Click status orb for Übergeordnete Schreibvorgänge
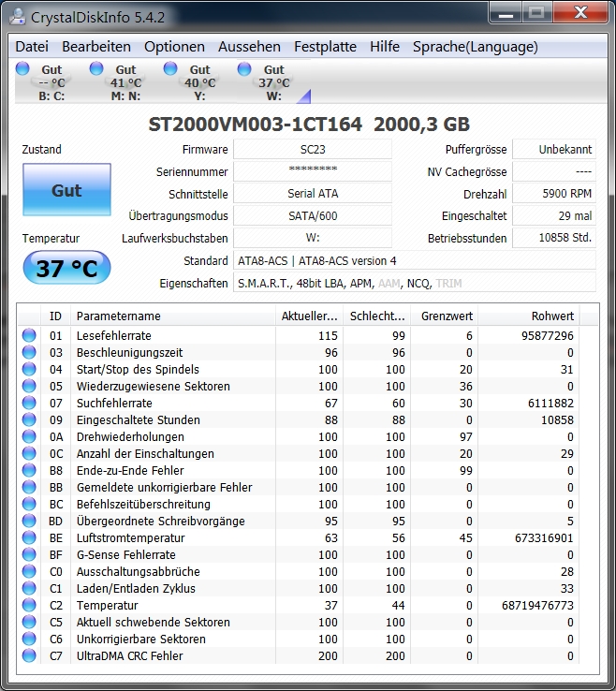Image resolution: width=616 pixels, height=691 pixels. tap(29, 521)
